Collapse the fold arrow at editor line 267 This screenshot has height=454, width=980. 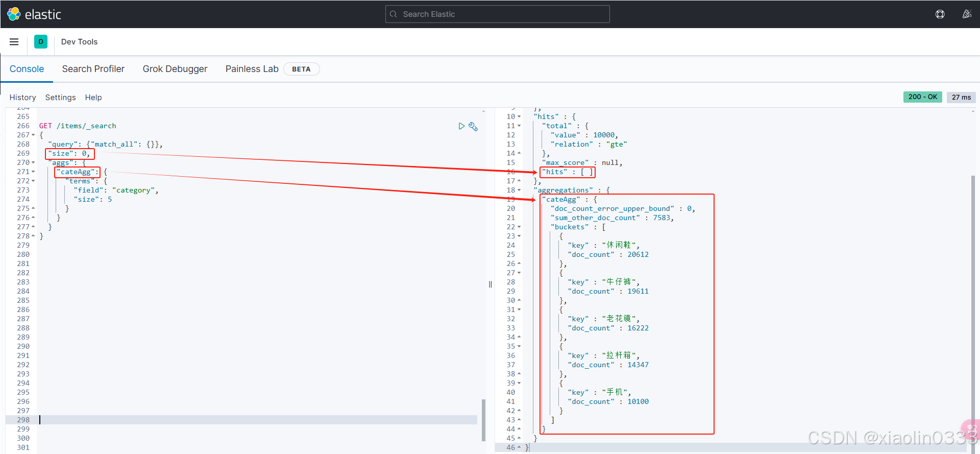point(33,135)
